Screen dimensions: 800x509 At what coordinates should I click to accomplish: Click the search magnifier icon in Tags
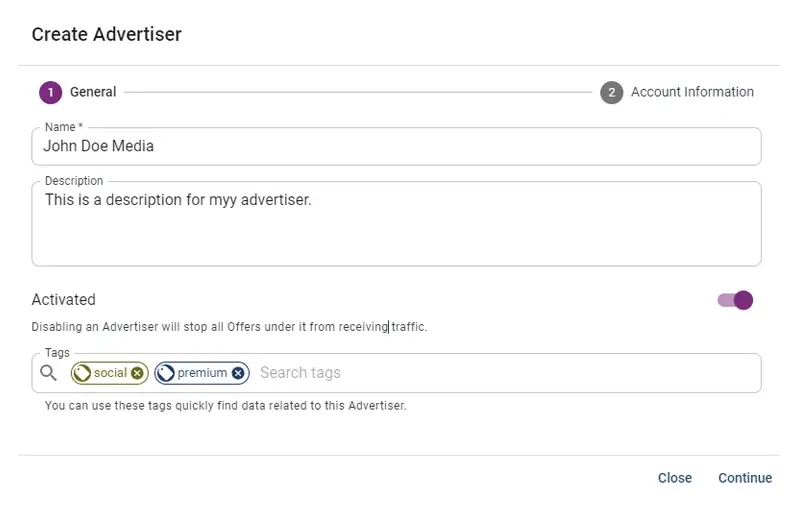pyautogui.click(x=48, y=373)
